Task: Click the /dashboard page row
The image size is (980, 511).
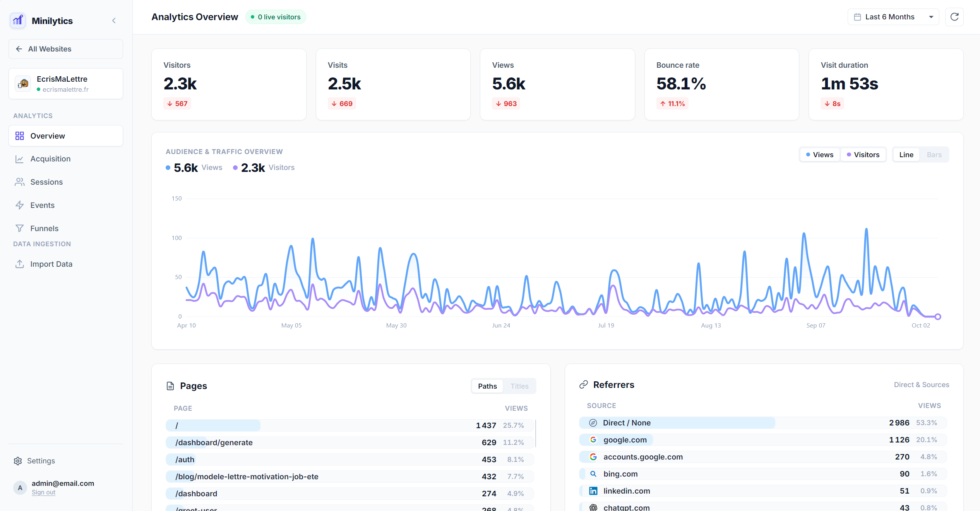Action: pos(350,494)
